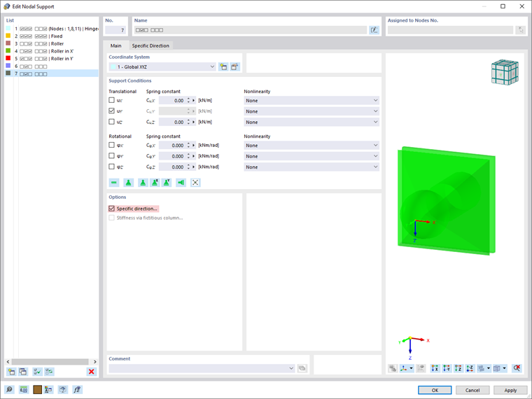This screenshot has height=399, width=532.
Task: Click the invert selection list icon
Action: (49, 372)
